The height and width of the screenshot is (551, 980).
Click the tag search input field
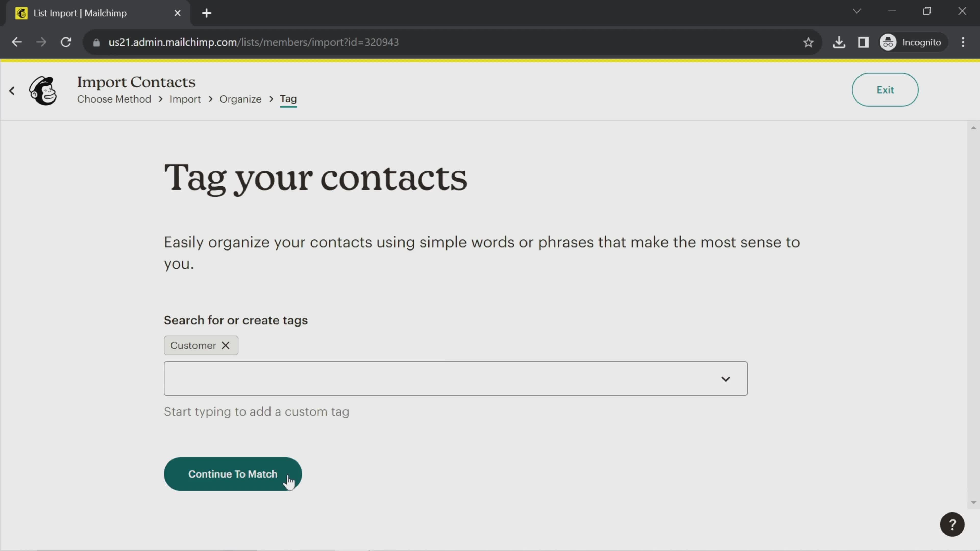coord(455,378)
